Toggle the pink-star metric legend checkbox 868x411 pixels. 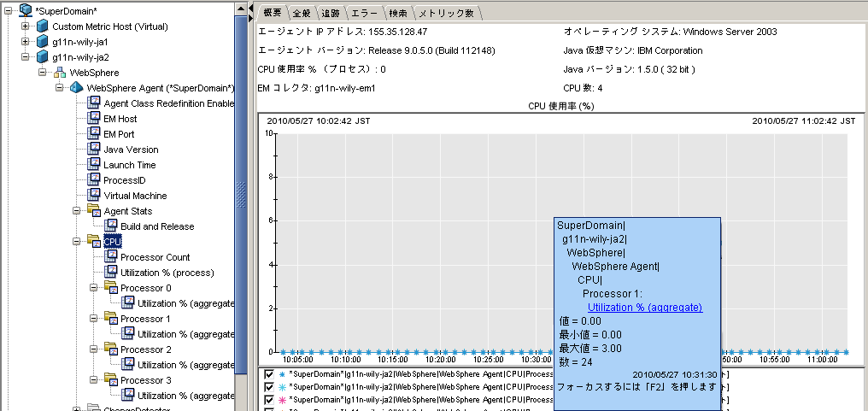[x=269, y=400]
